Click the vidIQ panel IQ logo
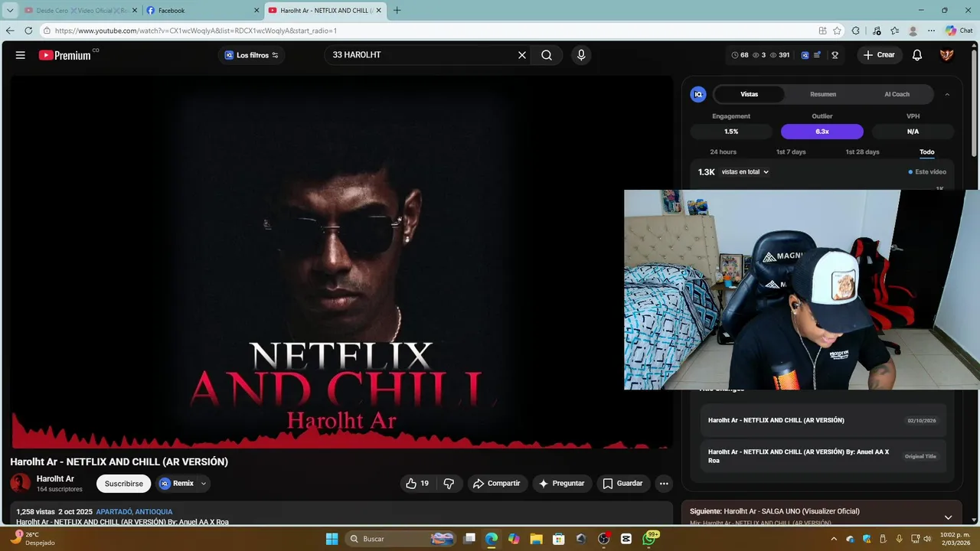 click(x=698, y=94)
